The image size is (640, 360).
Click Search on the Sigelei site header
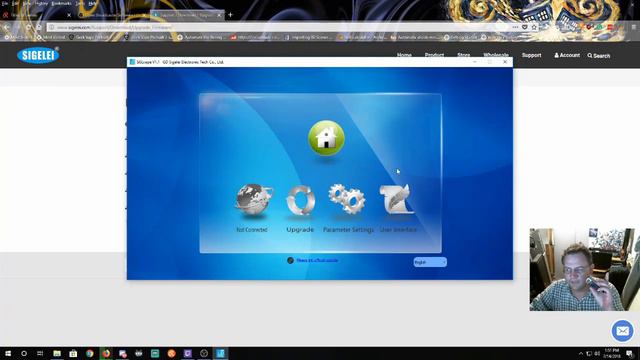(599, 56)
